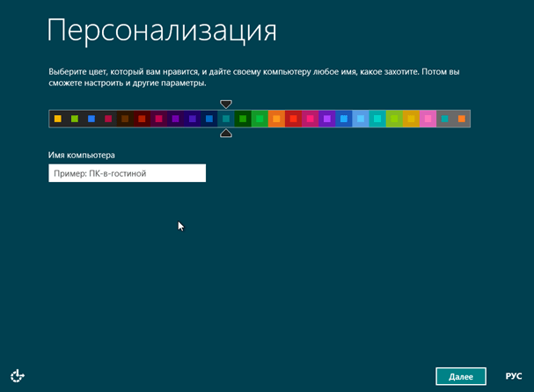This screenshot has width=534, height=392.
Task: Choose the bright orange background swatch
Action: click(x=276, y=119)
